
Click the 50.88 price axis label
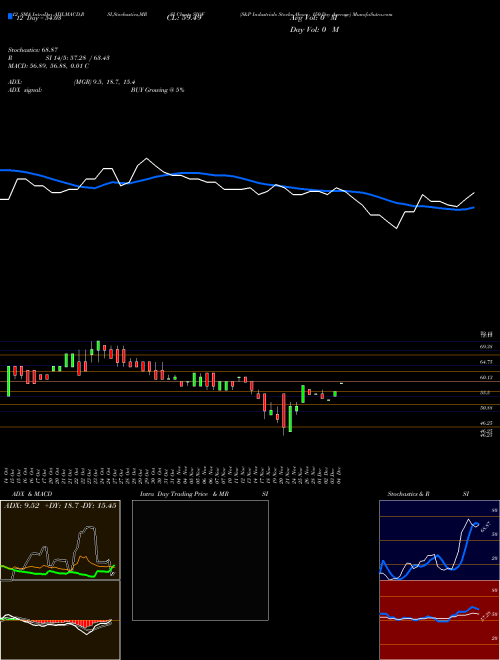487,408
